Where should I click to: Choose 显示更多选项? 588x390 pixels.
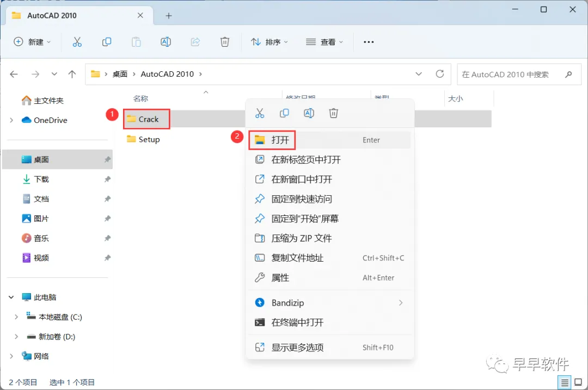330,348
